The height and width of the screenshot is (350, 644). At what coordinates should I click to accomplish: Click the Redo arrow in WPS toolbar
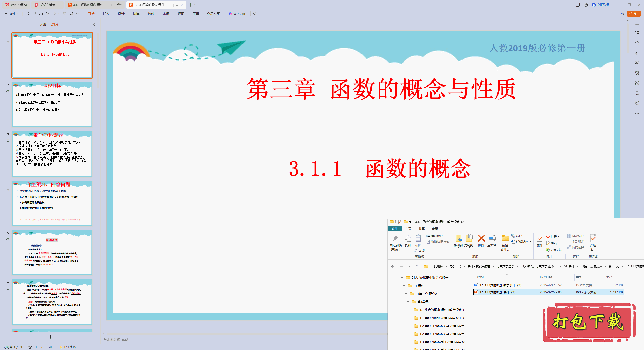click(x=64, y=14)
